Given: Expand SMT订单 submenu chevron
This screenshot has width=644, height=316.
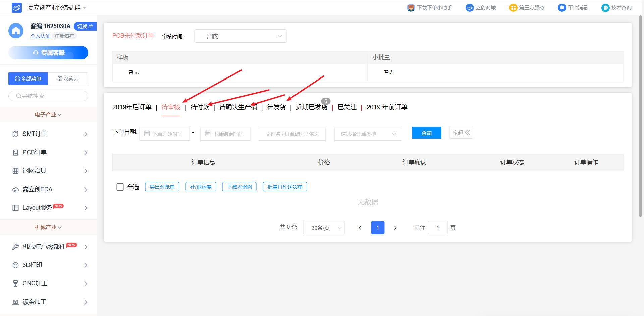Looking at the screenshot, I should click(x=86, y=134).
